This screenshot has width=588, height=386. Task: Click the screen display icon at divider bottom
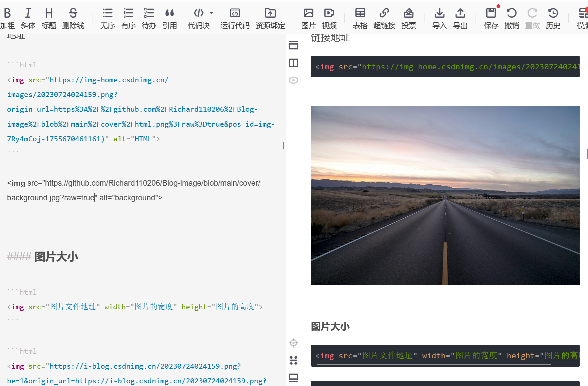(x=293, y=378)
